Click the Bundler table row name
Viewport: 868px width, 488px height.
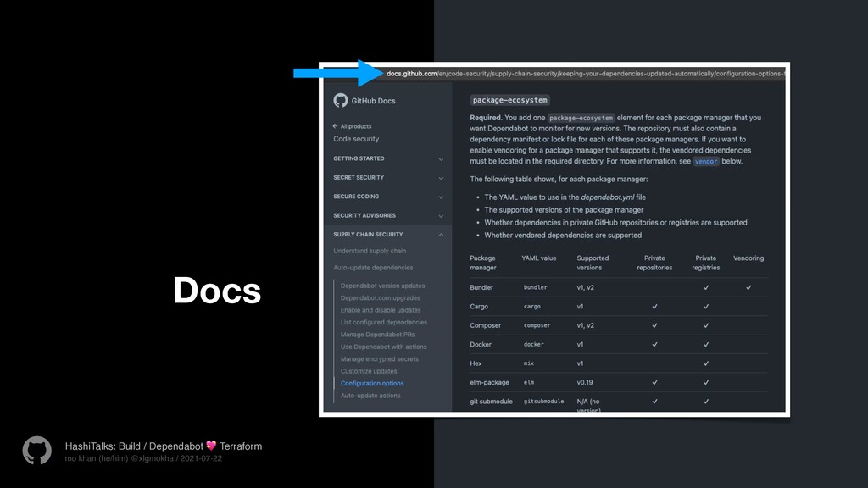481,287
